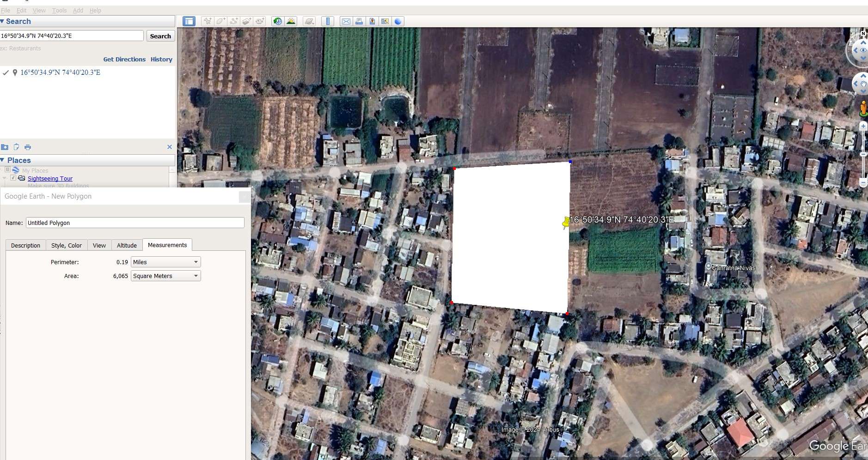Record a tour with the camera icon
Image resolution: width=868 pixels, height=460 pixels.
point(259,21)
